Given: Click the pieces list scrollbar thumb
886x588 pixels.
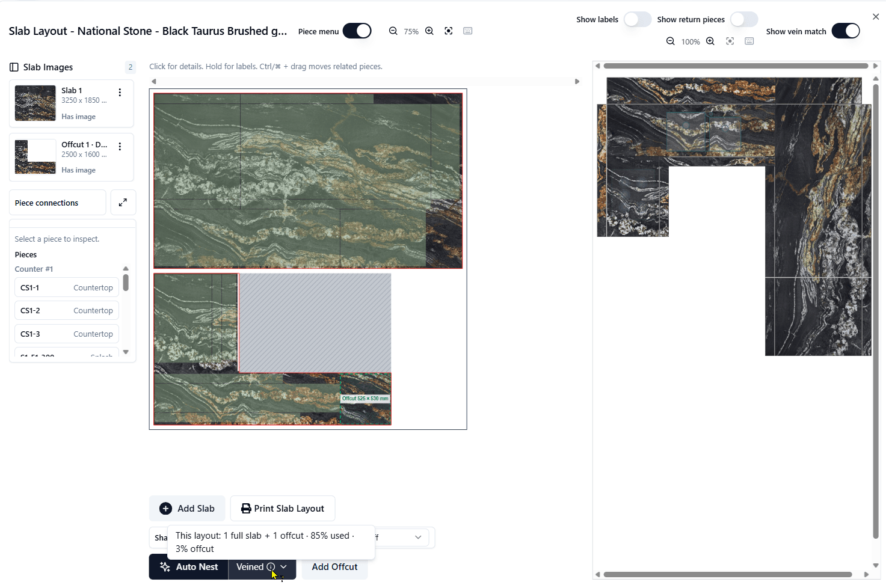Looking at the screenshot, I should tap(126, 283).
